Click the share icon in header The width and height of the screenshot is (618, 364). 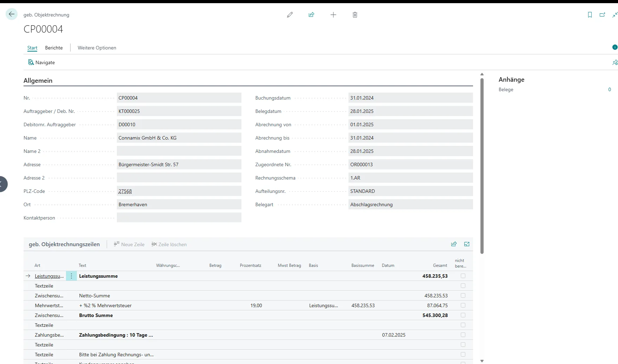[311, 15]
